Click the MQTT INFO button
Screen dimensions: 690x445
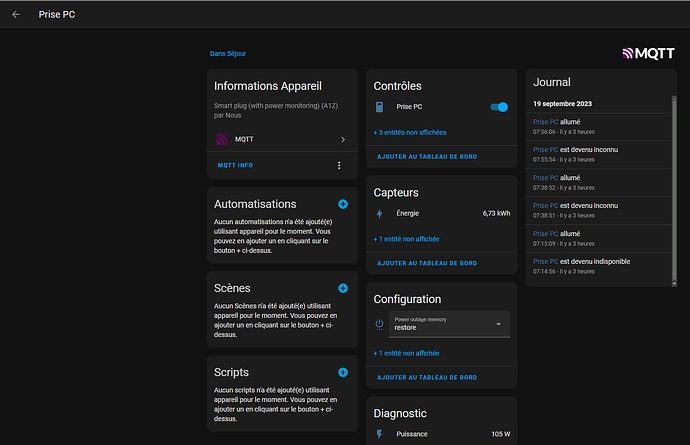(235, 165)
